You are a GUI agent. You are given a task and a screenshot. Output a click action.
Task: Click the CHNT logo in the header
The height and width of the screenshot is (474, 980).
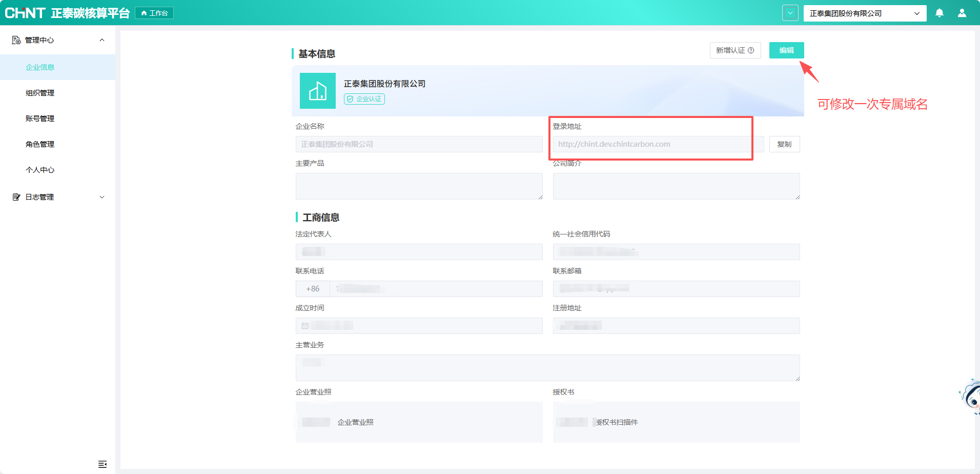(x=25, y=13)
